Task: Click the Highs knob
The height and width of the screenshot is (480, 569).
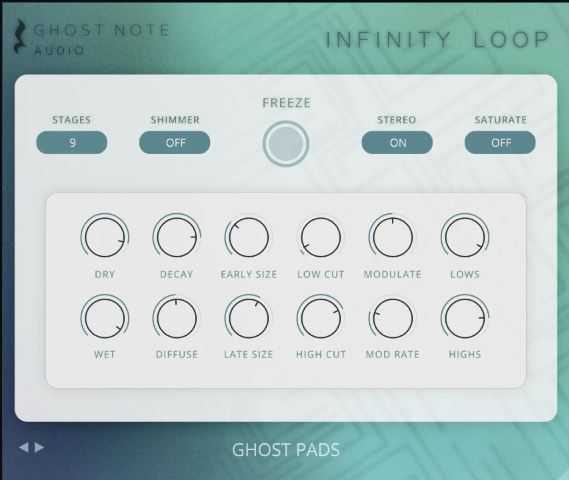Action: 465,319
